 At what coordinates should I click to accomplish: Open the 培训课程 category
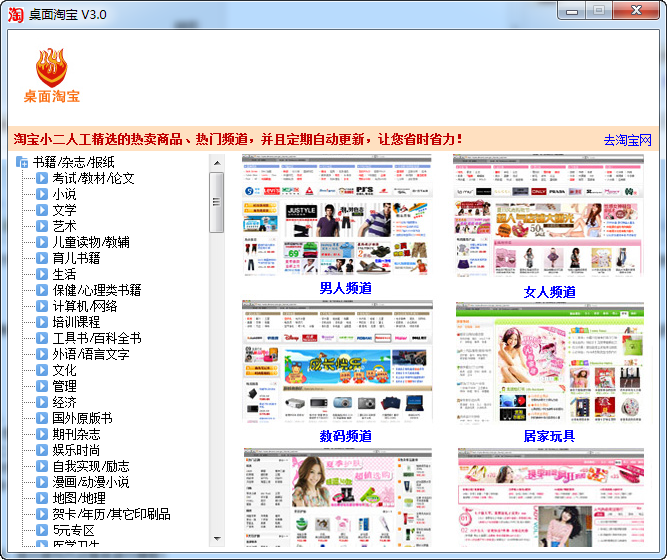pos(76,322)
